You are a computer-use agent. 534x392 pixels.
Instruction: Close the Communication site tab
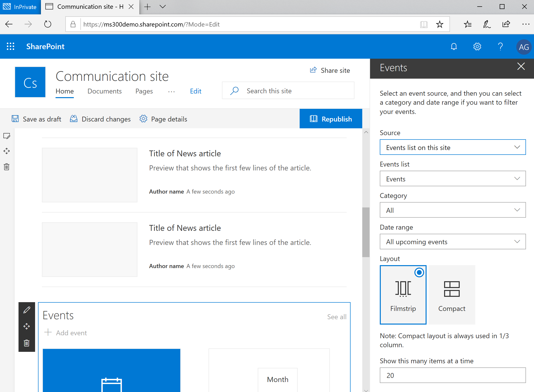coord(131,7)
